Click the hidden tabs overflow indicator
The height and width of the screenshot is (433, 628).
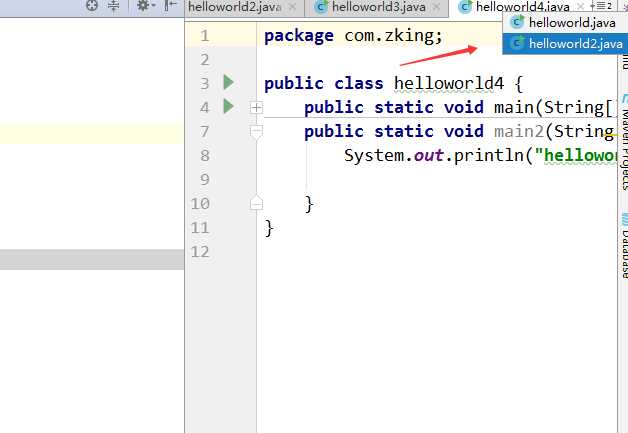(x=601, y=6)
